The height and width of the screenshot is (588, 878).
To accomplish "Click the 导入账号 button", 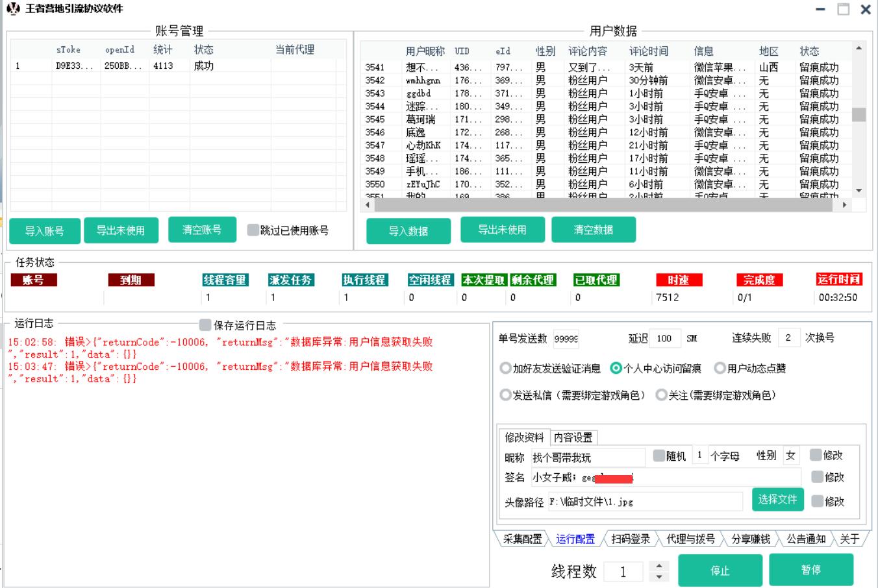I will coord(45,231).
